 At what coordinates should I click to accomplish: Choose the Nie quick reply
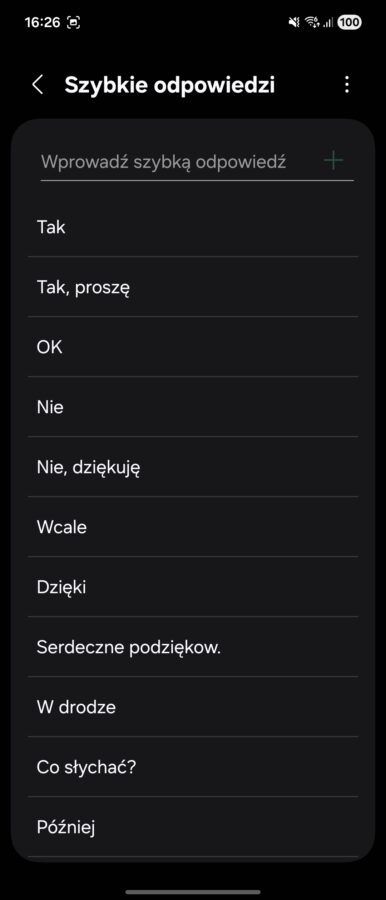193,408
